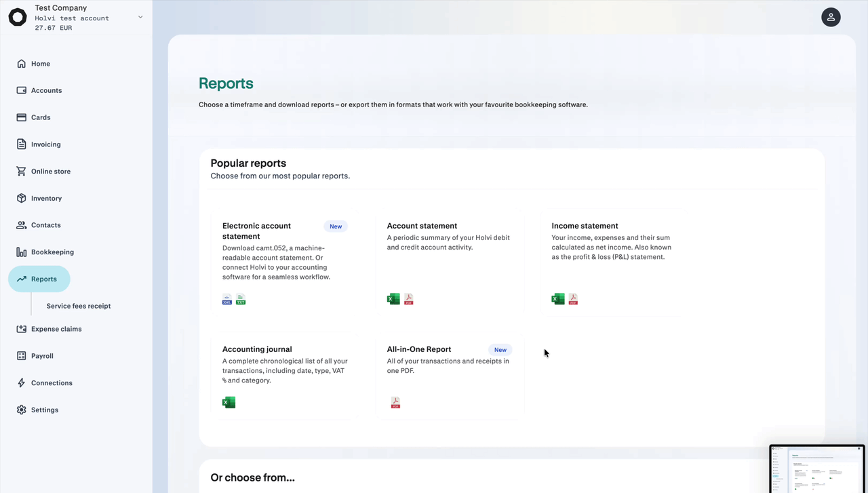The height and width of the screenshot is (493, 868).
Task: Download Account statement as Excel
Action: pos(393,299)
